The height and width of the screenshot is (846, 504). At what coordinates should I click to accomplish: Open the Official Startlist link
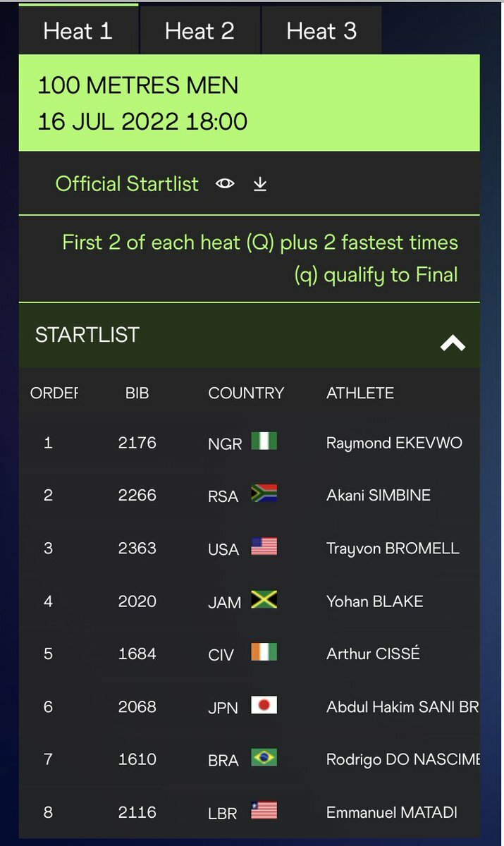click(x=128, y=184)
